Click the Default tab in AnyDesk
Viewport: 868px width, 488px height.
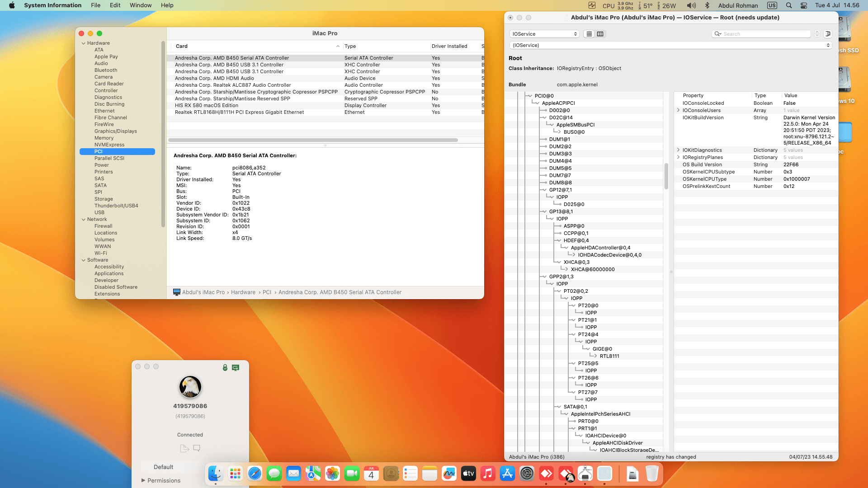coord(163,467)
